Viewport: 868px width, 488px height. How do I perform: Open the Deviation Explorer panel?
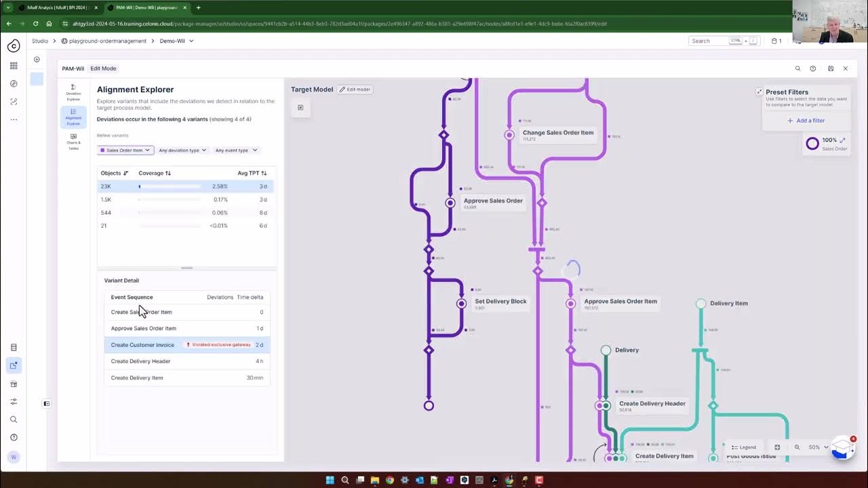(73, 92)
